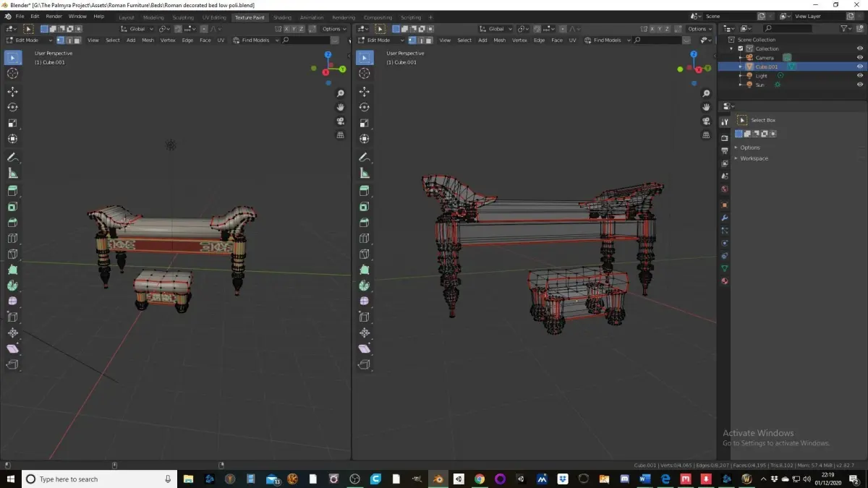Screen dimensions: 868x488
Task: Select the Transform tool in the left viewport
Action: click(x=12, y=139)
